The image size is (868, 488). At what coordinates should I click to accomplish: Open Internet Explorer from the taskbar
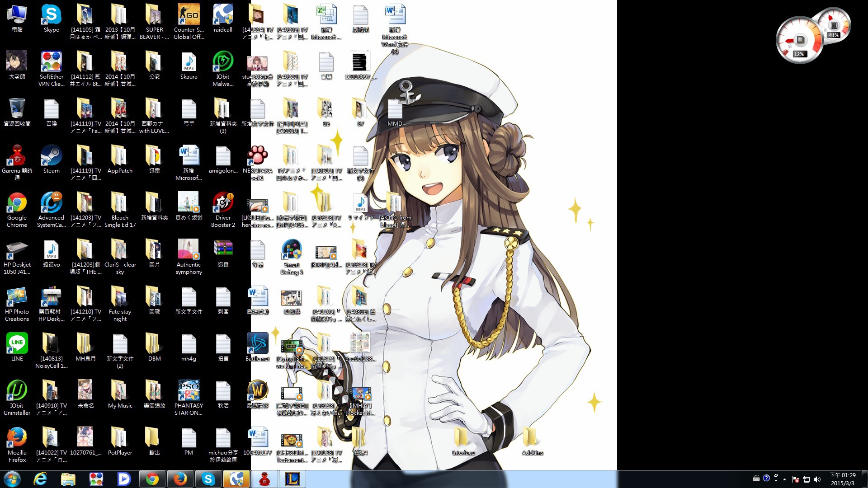pos(40,479)
